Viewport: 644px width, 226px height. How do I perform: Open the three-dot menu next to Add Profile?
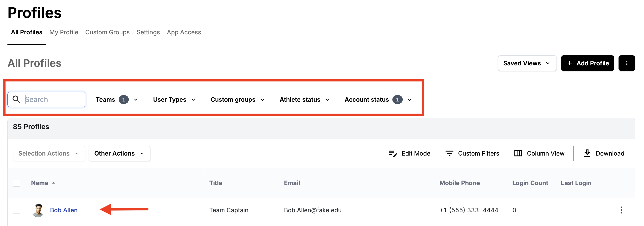(x=627, y=63)
